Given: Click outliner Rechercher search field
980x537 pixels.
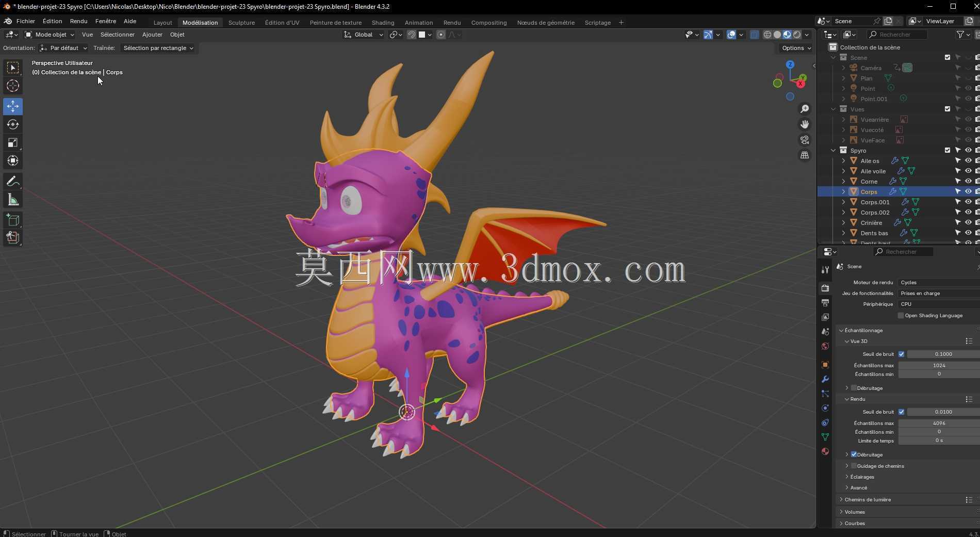Looking at the screenshot, I should click(x=897, y=35).
